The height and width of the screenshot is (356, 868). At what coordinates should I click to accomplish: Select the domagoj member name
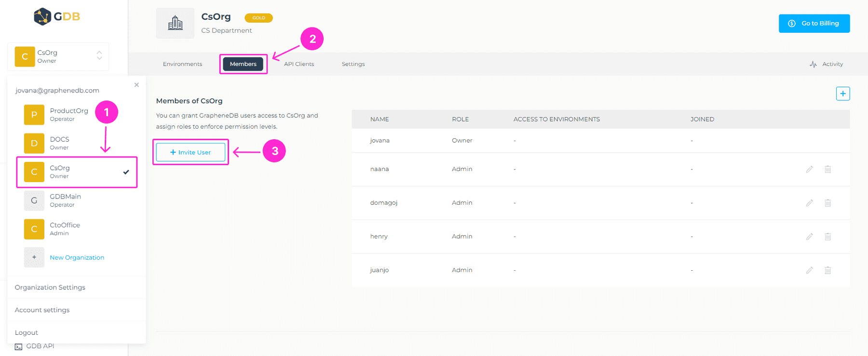[384, 203]
